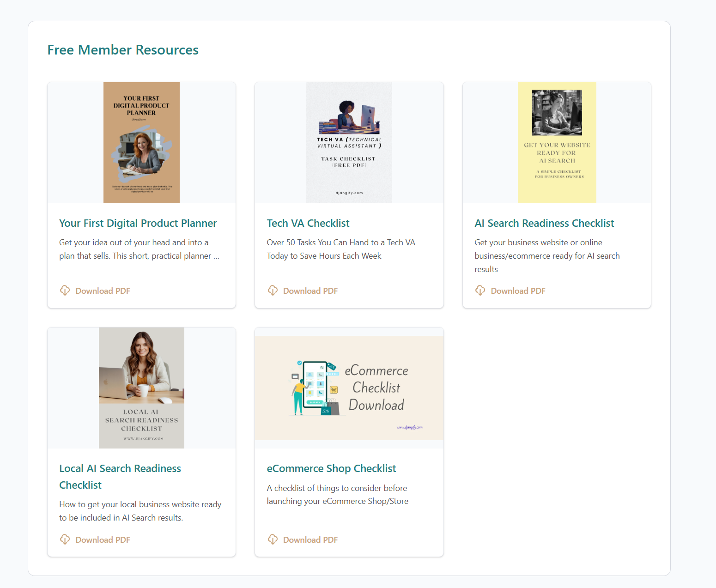
Task: Open the AI Search Readiness Checklist title link
Action: 544,223
